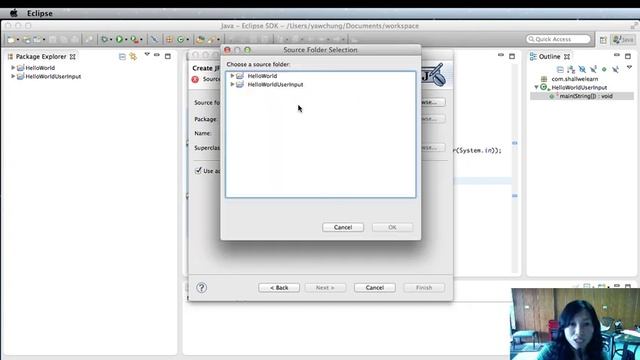Open wizard help question mark icon
Viewport: 640px width, 360px height.
click(201, 288)
